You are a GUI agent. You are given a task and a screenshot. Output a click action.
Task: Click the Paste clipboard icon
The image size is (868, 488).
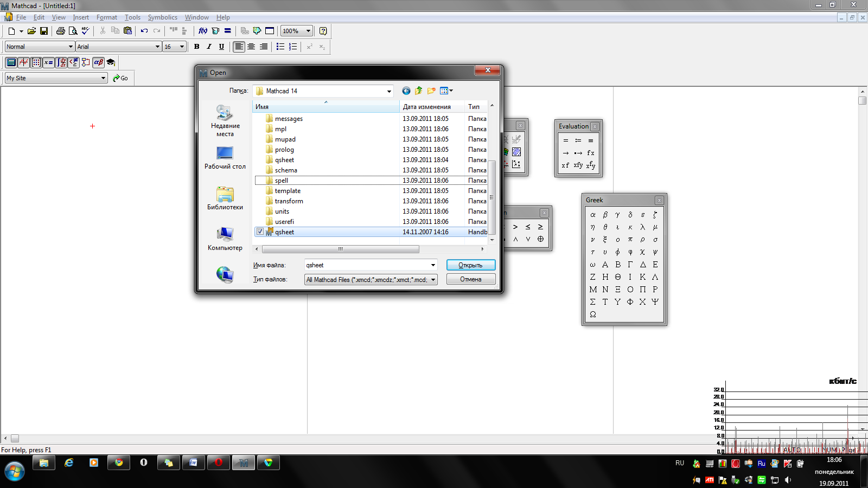click(128, 31)
